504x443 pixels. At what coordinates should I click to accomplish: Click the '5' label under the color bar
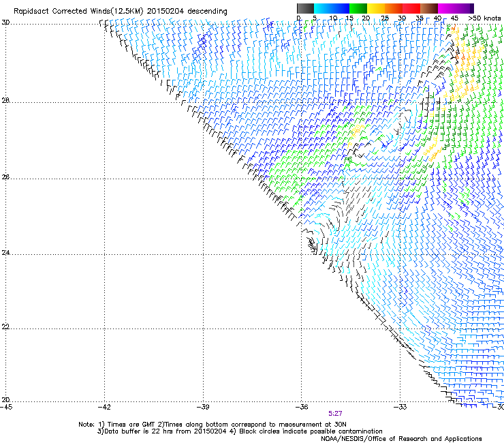point(315,18)
